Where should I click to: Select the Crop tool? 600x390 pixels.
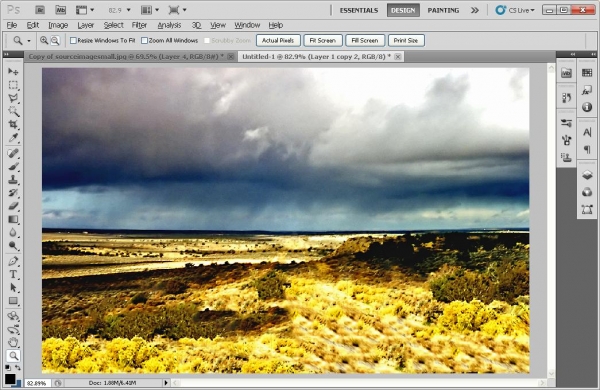pyautogui.click(x=13, y=124)
